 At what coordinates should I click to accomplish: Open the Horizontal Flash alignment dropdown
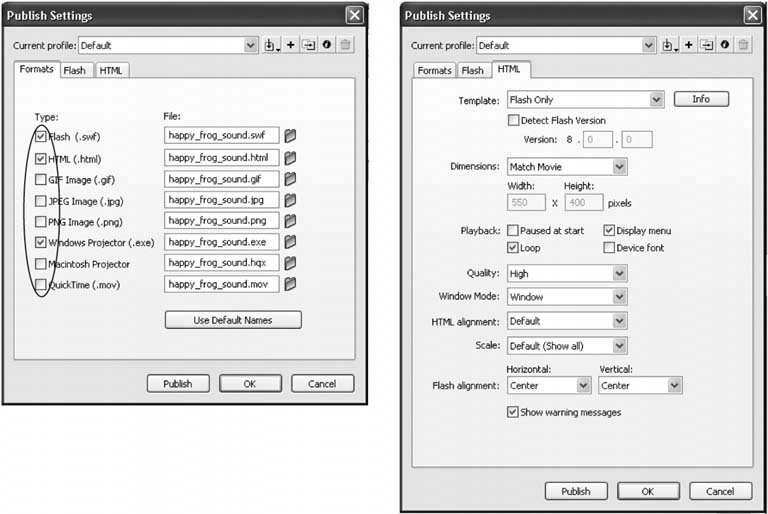click(587, 386)
